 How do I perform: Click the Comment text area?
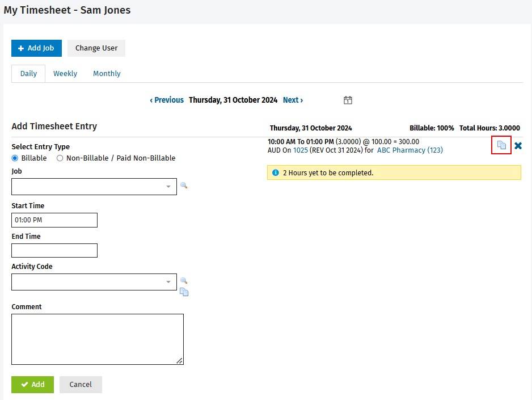98,339
